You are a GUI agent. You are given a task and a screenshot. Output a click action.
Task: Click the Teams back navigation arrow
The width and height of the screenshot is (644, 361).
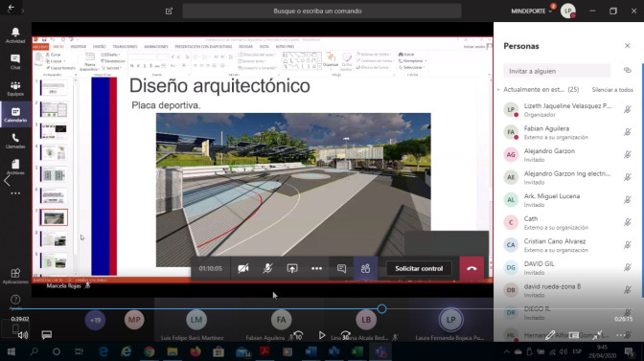(x=11, y=8)
